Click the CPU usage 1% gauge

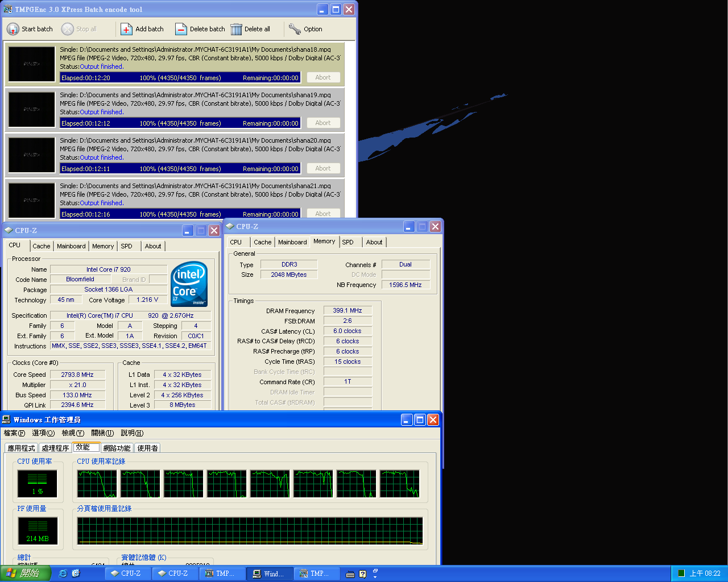[x=38, y=484]
